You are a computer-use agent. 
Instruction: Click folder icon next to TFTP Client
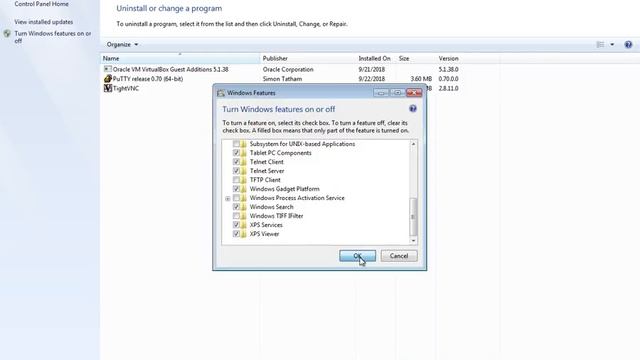tap(244, 180)
